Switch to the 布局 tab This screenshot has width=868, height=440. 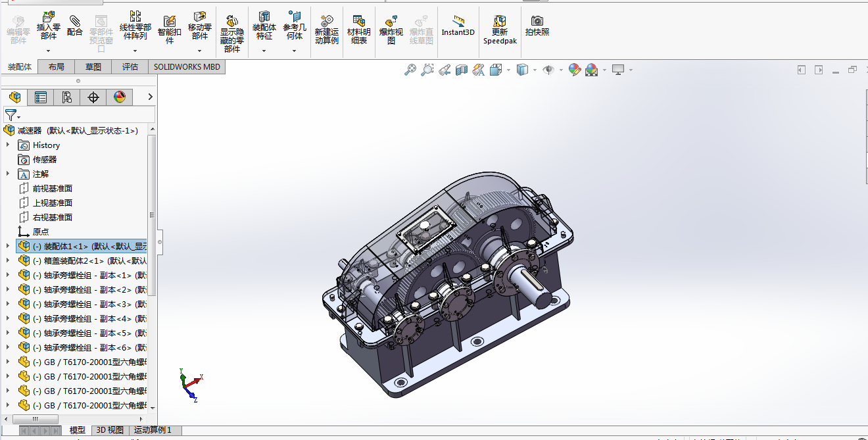pyautogui.click(x=57, y=66)
